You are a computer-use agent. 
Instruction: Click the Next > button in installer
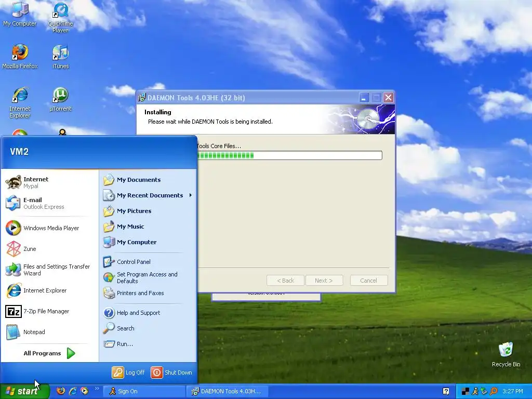(x=324, y=281)
